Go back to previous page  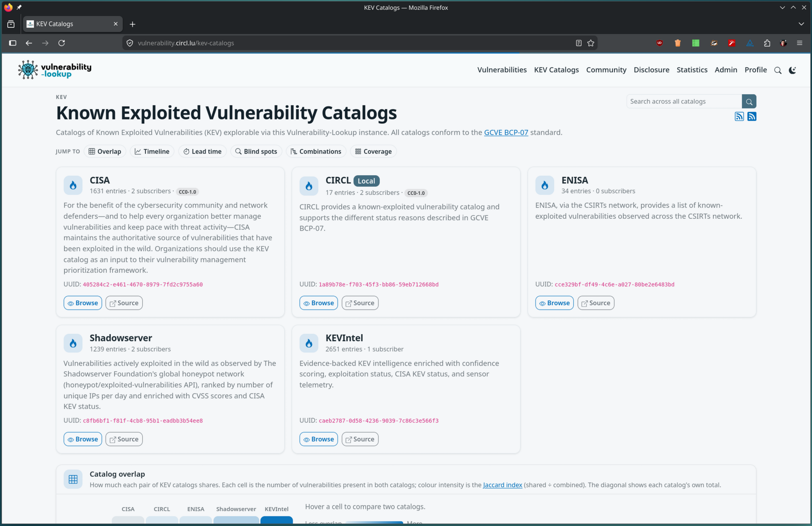coord(29,43)
